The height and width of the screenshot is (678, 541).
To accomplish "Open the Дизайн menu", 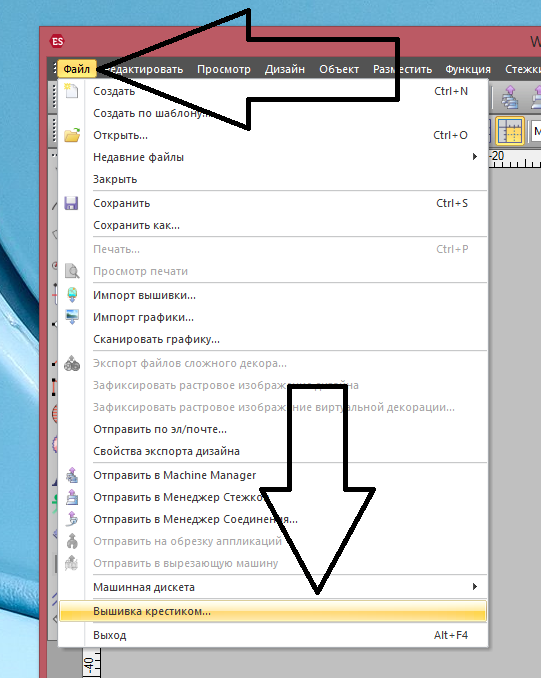I will click(x=285, y=69).
